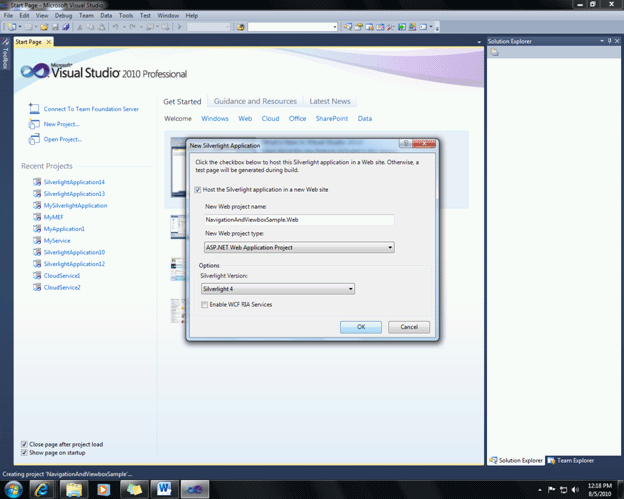This screenshot has height=499, width=624.
Task: Open the File menu
Action: [8, 16]
